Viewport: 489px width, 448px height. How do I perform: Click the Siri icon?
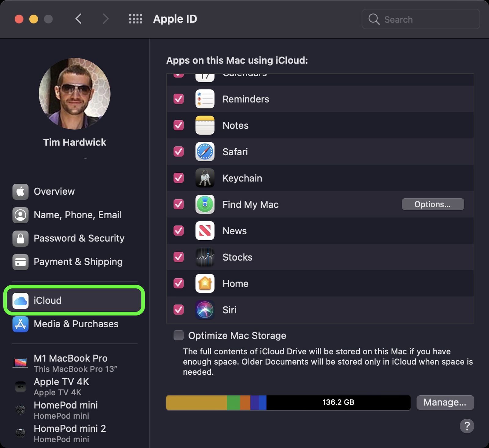click(x=204, y=310)
